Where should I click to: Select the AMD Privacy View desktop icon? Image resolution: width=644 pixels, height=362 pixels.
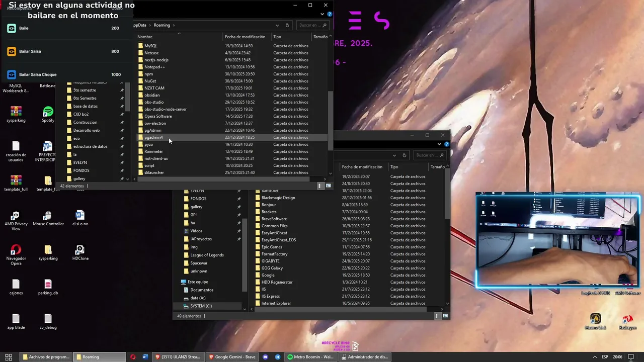(16, 221)
